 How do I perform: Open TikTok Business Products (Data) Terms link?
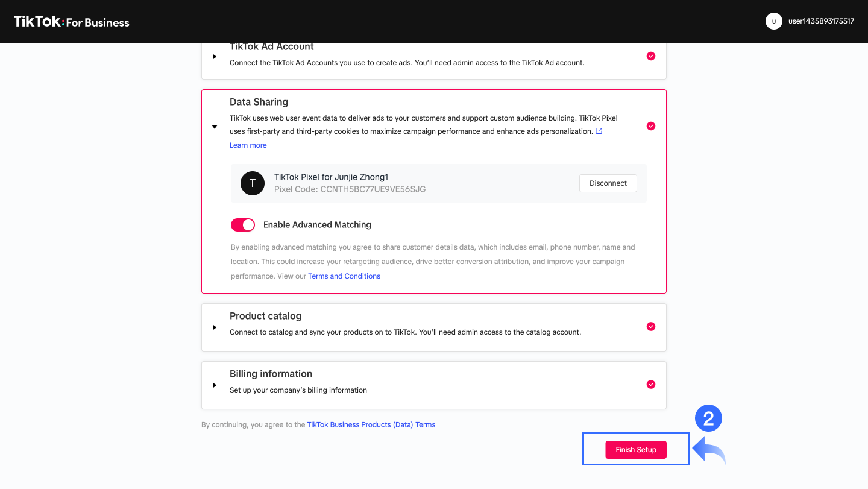click(371, 424)
